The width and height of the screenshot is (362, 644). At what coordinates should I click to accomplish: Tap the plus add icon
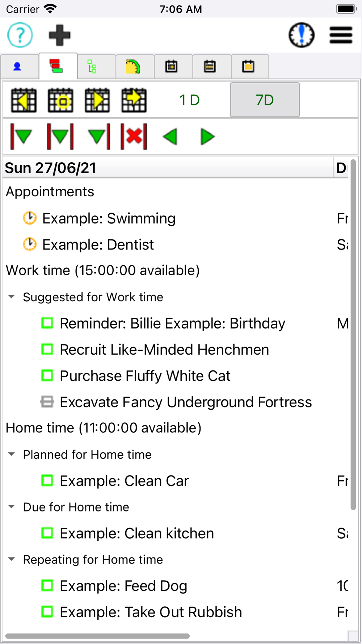point(59,35)
